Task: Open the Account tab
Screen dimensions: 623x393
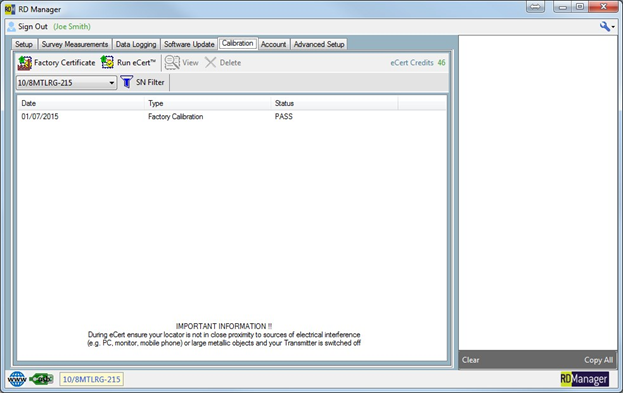Action: (x=273, y=44)
